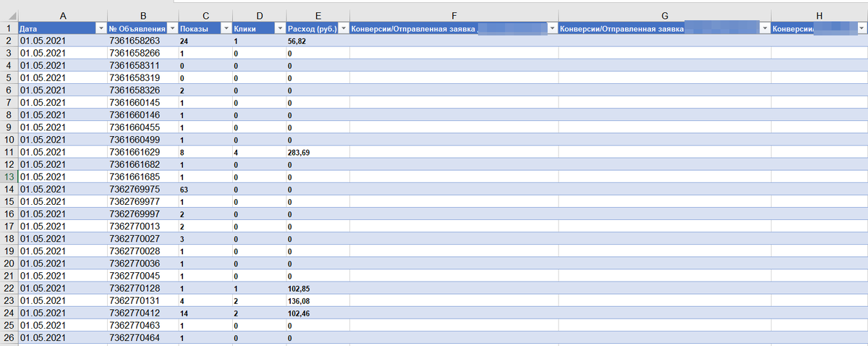Select row 22 via its row header
The width and height of the screenshot is (868, 346).
point(9,288)
